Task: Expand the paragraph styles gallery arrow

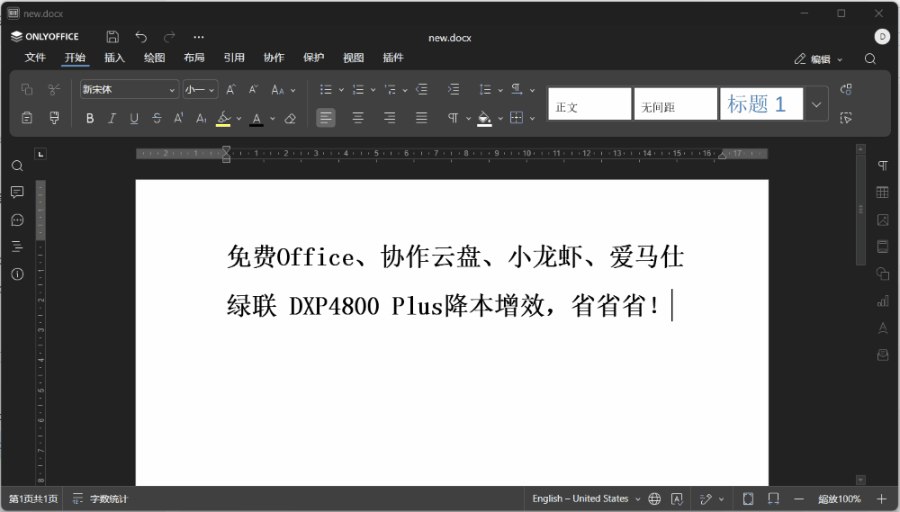Action: [x=817, y=103]
